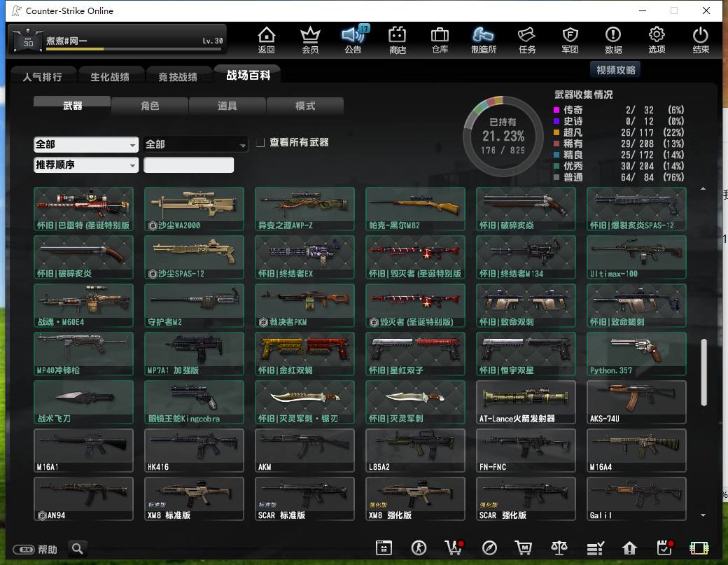728x565 pixels.
Task: Open the 推荐顺序 sort order dropdown
Action: click(x=86, y=165)
